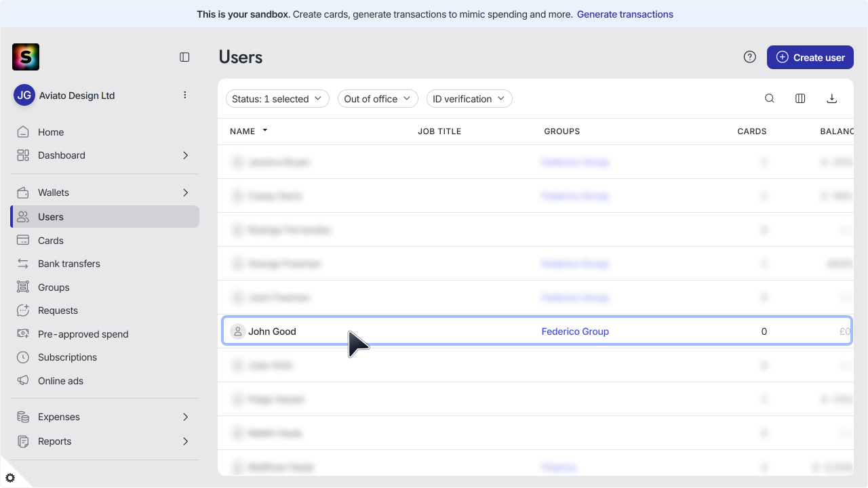Click Generate transactions link

coord(625,14)
